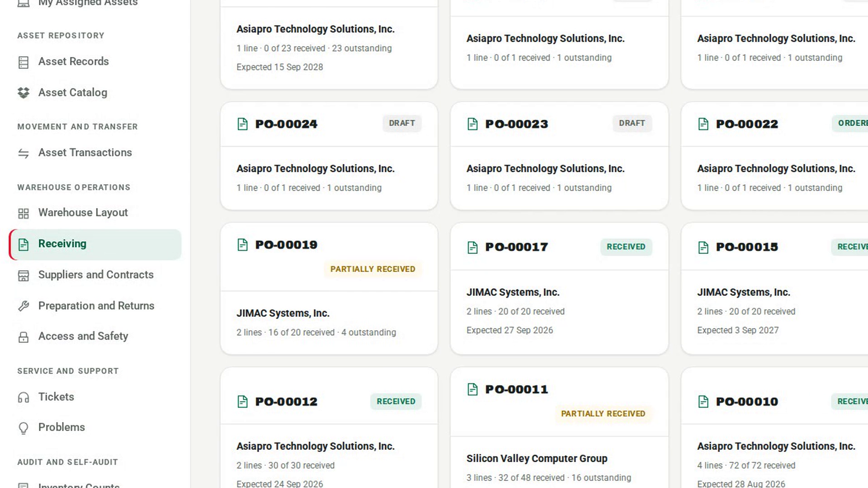The height and width of the screenshot is (488, 868).
Task: Click the Warehouse Layout grid icon
Action: pos(24,213)
